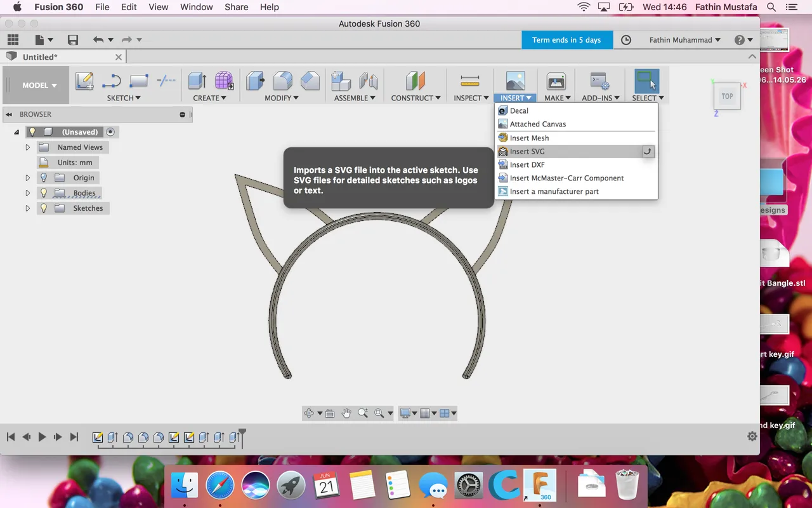Select the Create Form purple icon
This screenshot has height=508, width=812.
point(224,81)
